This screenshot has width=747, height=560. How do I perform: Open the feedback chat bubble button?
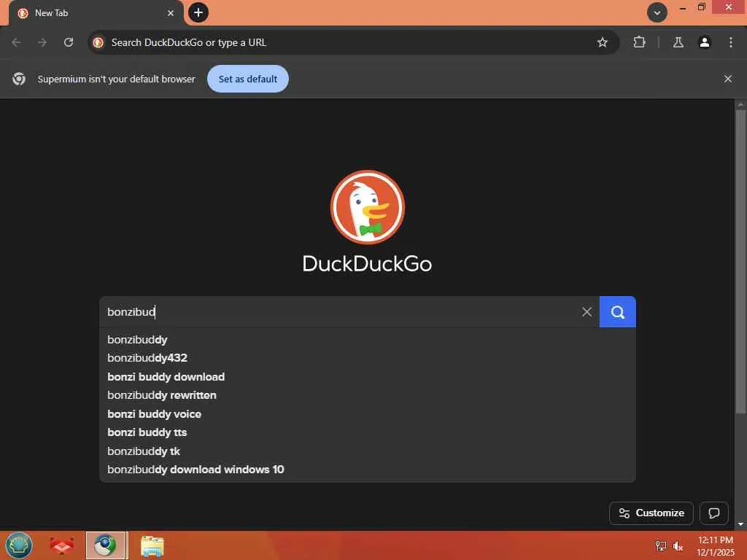713,513
